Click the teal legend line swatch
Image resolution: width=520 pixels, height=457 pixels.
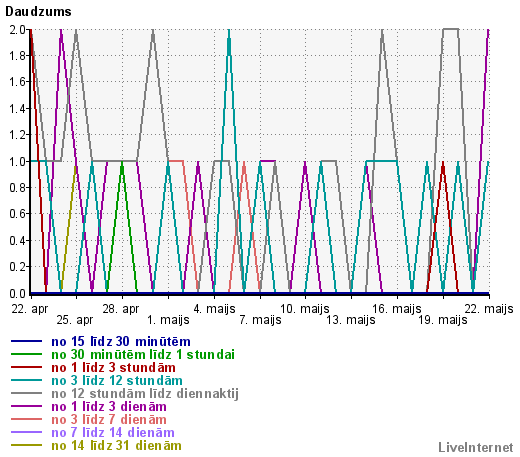click(x=26, y=380)
